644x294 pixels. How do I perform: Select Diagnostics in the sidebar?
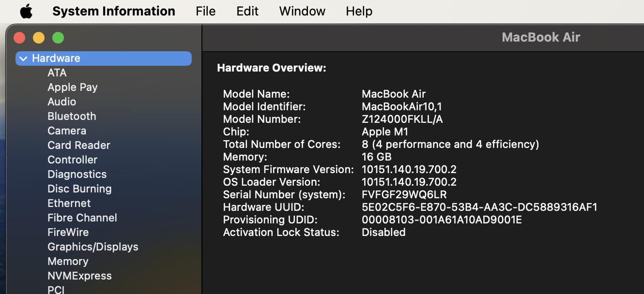click(77, 174)
